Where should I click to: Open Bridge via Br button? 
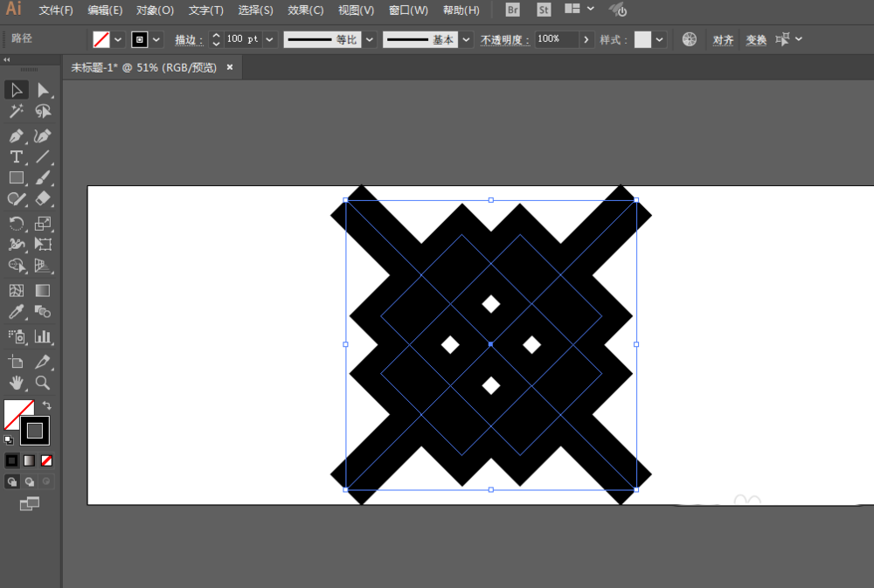point(512,10)
